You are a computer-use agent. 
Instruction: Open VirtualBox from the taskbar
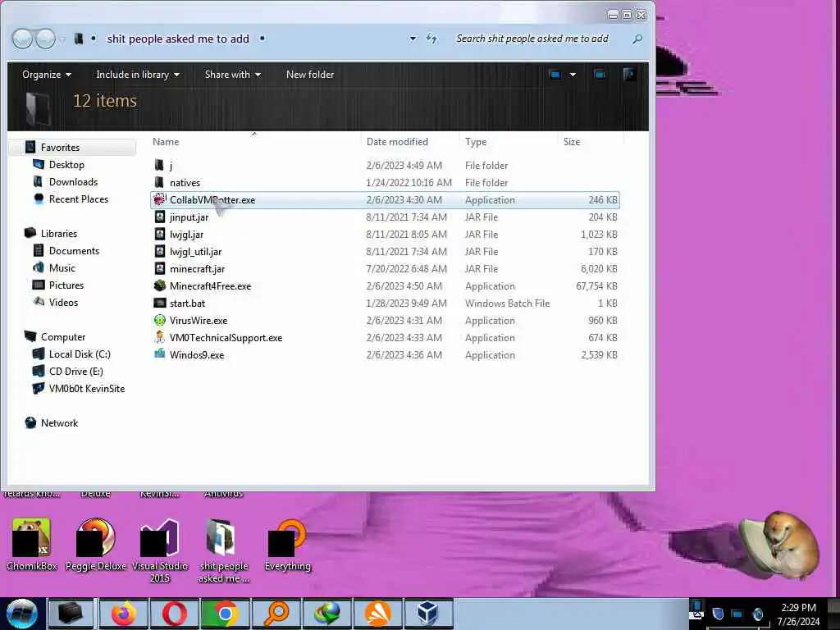[428, 614]
